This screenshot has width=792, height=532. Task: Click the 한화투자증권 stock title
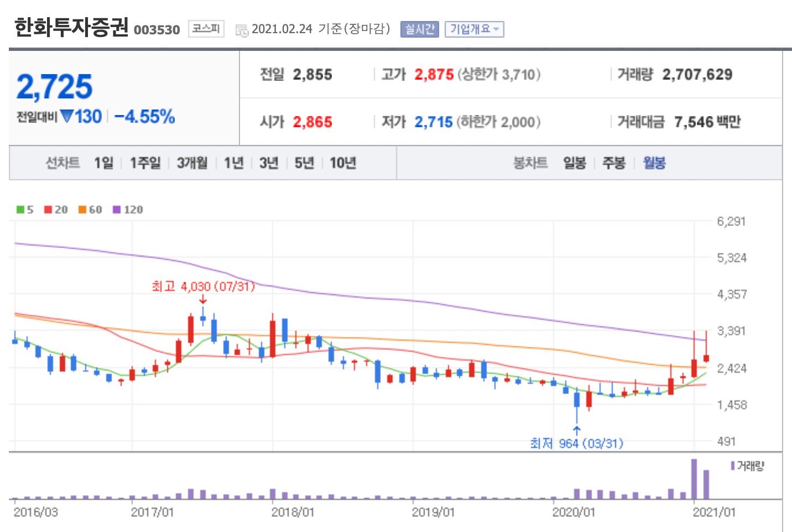[71, 28]
